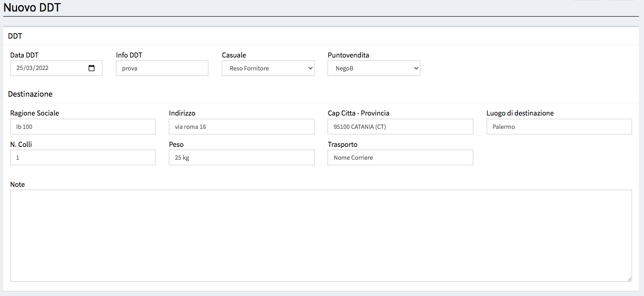The image size is (644, 296).
Task: Click the 'Puntovendita' field label
Action: click(348, 55)
